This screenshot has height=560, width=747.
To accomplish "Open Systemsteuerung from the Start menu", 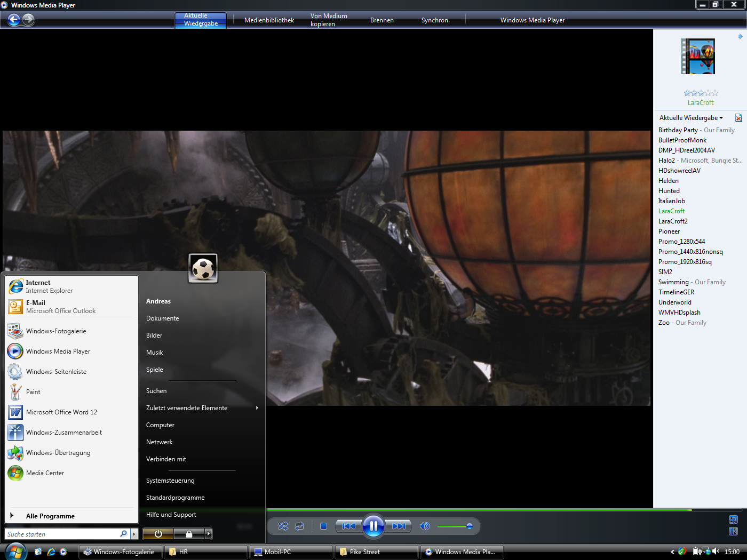I will (x=170, y=481).
